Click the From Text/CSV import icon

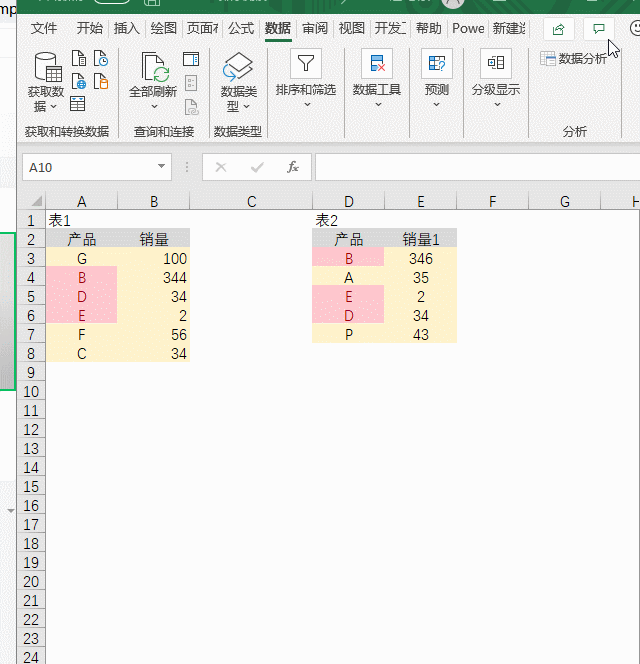point(79,58)
